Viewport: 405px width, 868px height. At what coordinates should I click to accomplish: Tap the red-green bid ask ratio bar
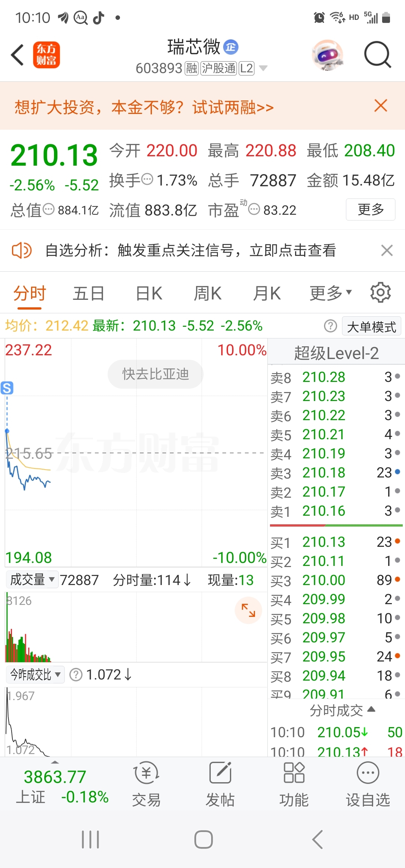coord(336,526)
